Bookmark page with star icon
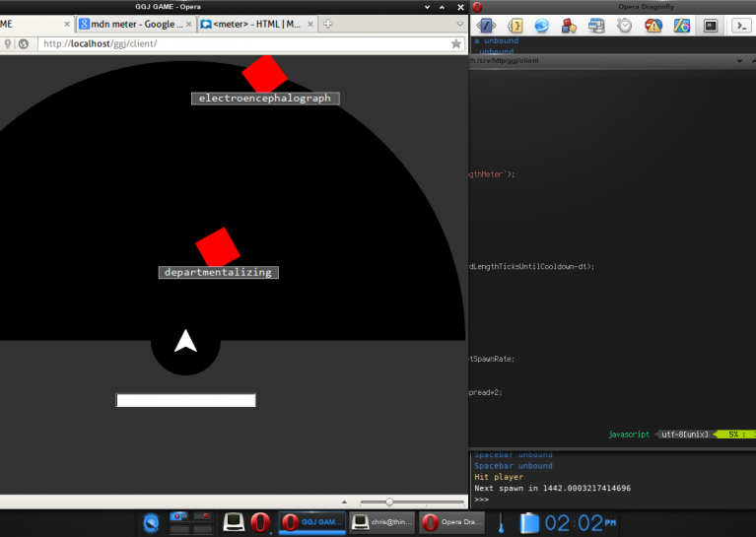 (x=456, y=43)
